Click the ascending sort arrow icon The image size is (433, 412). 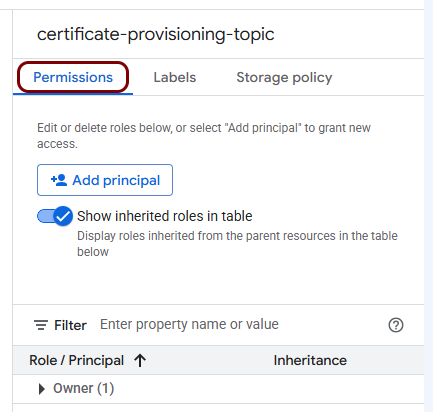140,360
